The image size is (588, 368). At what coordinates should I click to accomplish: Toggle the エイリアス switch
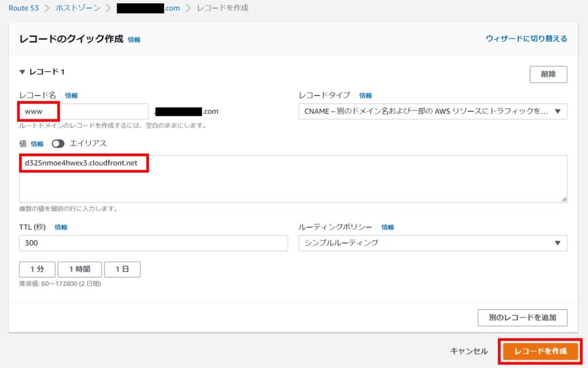[58, 144]
